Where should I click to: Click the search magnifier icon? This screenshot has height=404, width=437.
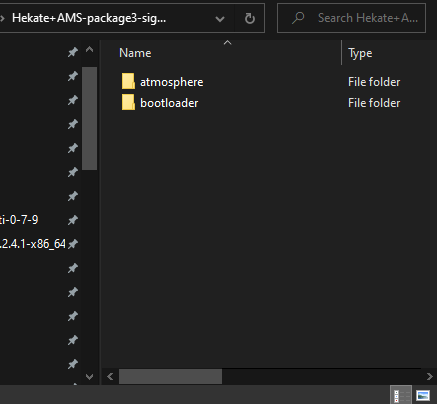click(298, 18)
